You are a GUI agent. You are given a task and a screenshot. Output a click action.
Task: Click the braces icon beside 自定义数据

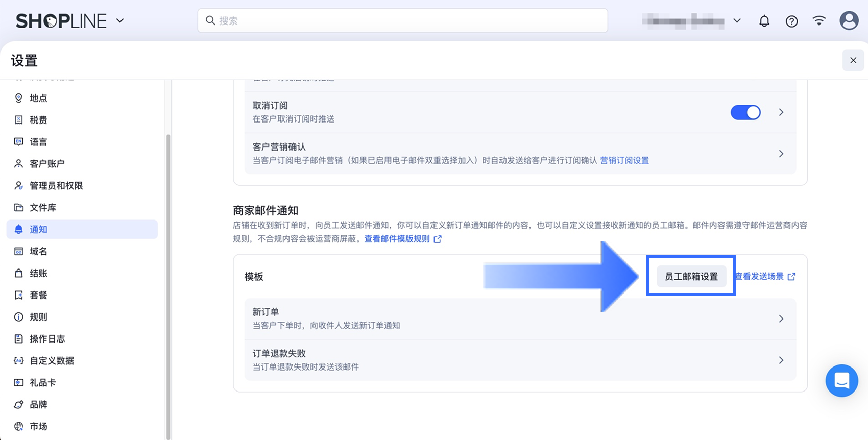(19, 361)
